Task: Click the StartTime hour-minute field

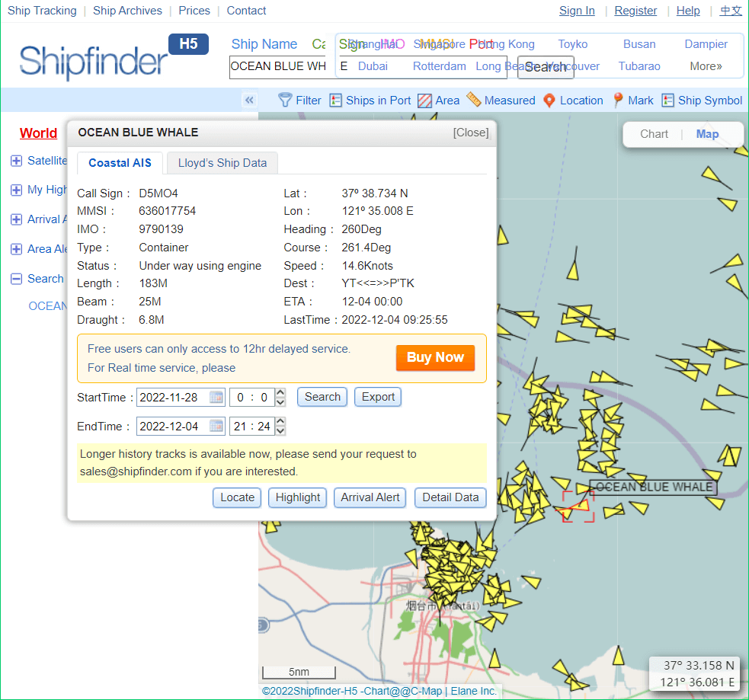Action: 252,398
